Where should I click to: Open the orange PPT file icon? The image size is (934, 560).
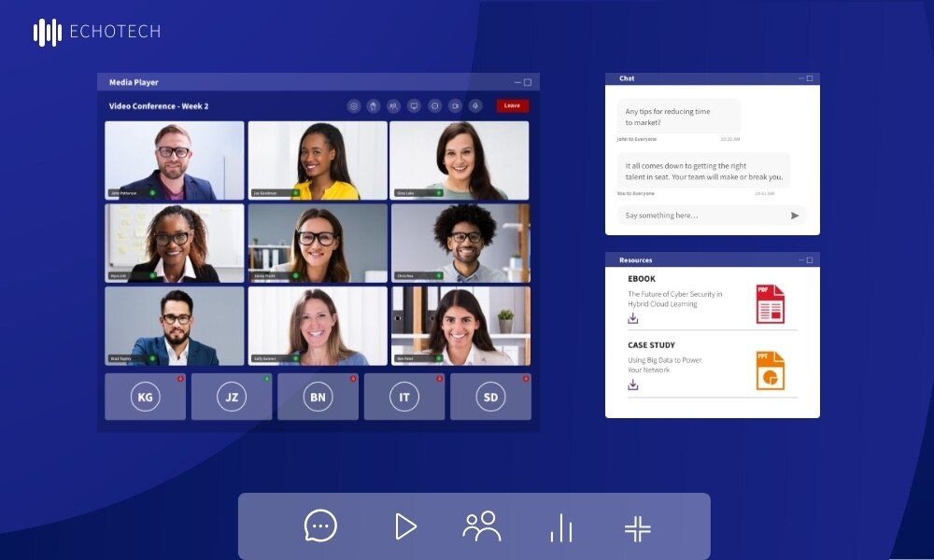coord(771,371)
